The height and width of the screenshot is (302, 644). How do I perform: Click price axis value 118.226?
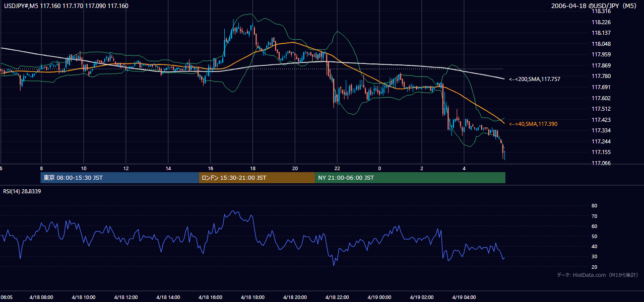601,22
